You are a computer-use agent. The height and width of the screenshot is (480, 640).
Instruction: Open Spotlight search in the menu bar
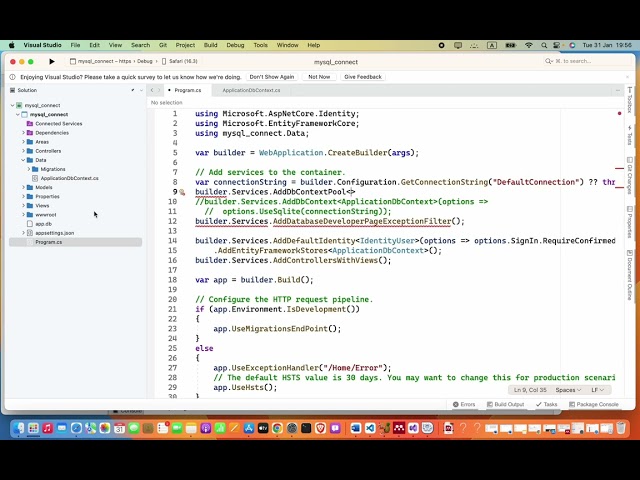click(x=544, y=45)
